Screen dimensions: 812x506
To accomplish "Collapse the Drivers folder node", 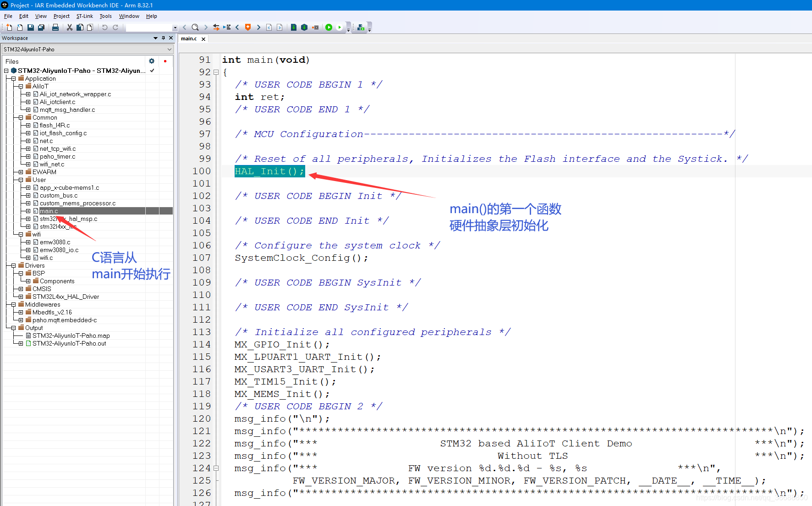I will click(13, 265).
